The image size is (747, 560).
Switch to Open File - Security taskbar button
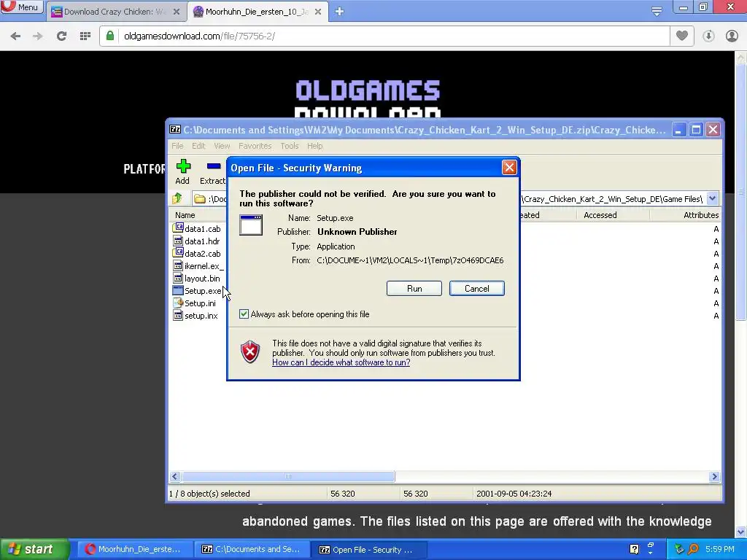point(369,549)
